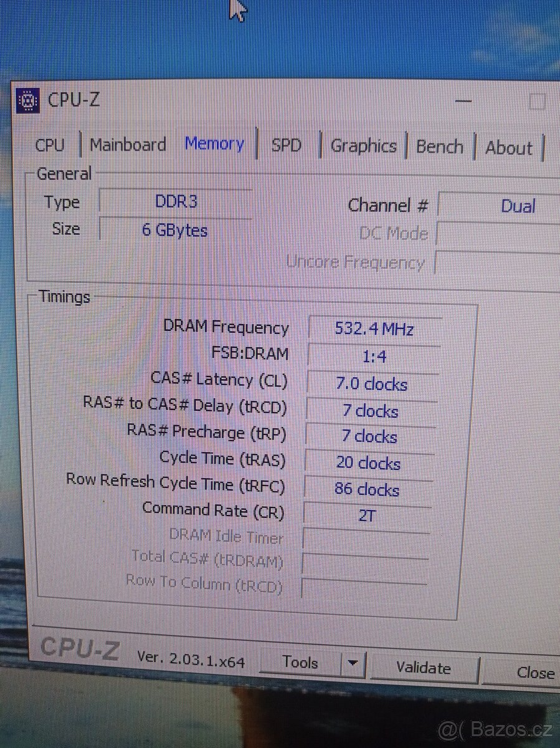This screenshot has height=748, width=560.
Task: Select the DRAM Frequency value 532.4 MHz
Action: coord(374,328)
